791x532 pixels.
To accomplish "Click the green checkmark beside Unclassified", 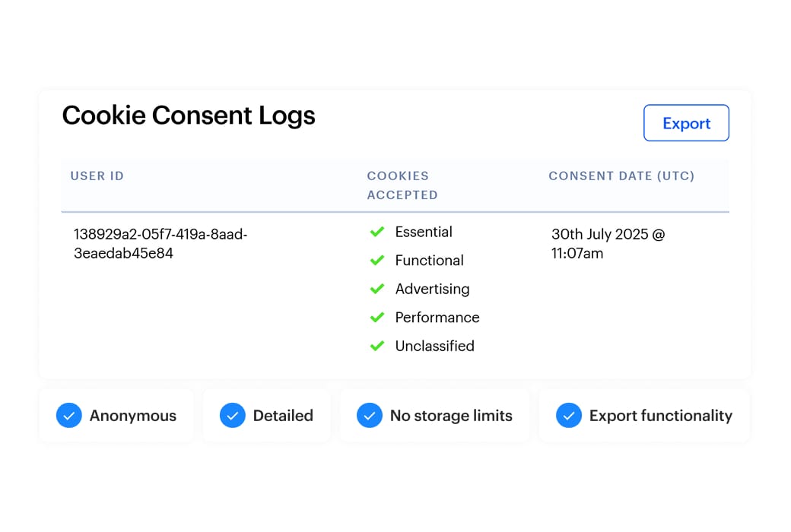I will [x=377, y=346].
